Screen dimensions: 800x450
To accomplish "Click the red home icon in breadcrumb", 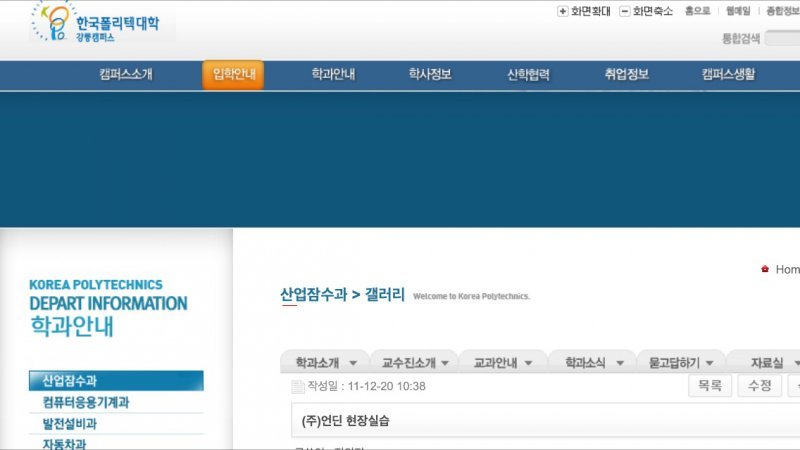I will (765, 269).
